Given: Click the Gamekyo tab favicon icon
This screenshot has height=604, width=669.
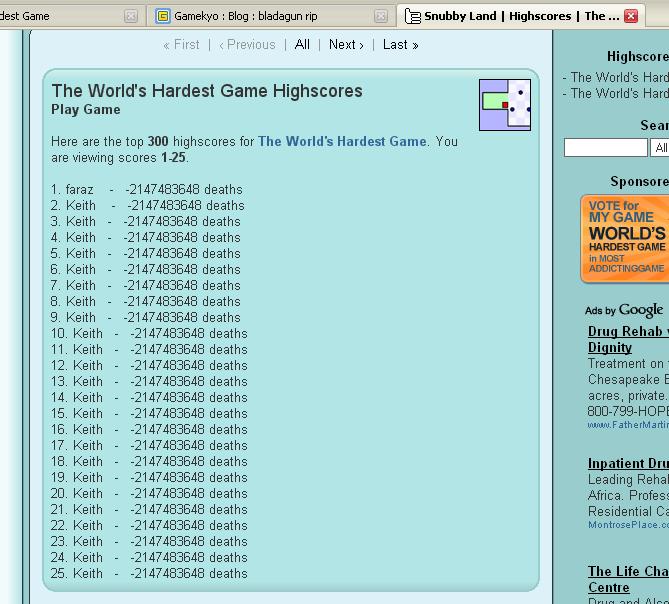Looking at the screenshot, I should click(x=163, y=16).
